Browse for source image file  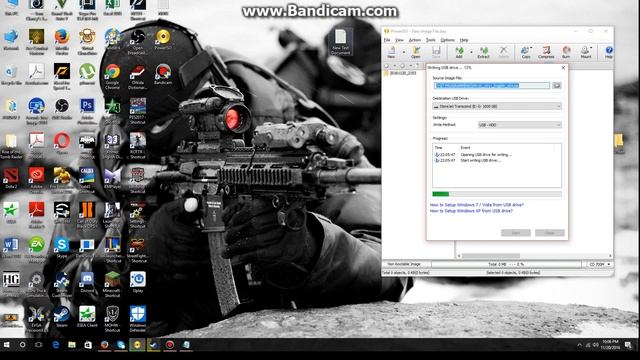557,85
